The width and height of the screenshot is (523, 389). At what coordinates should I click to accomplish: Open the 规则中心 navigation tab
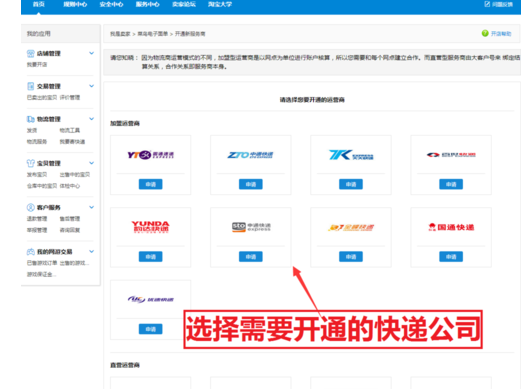tap(75, 4)
